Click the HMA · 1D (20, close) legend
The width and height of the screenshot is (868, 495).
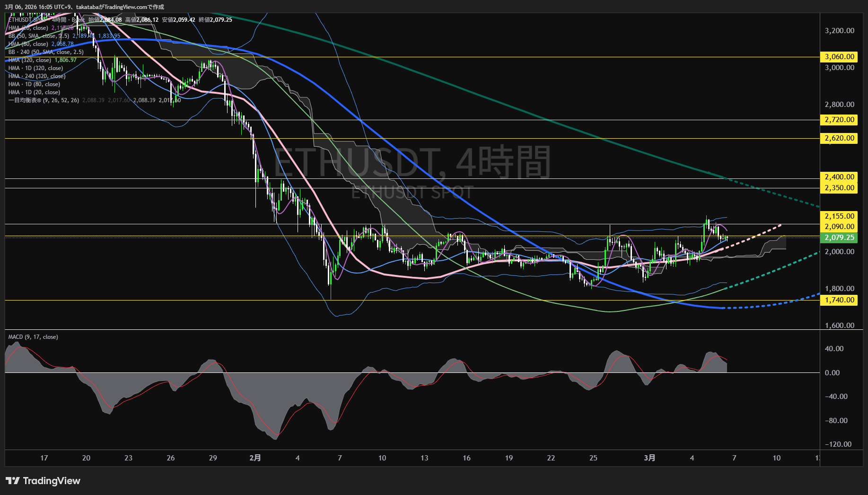tap(34, 92)
